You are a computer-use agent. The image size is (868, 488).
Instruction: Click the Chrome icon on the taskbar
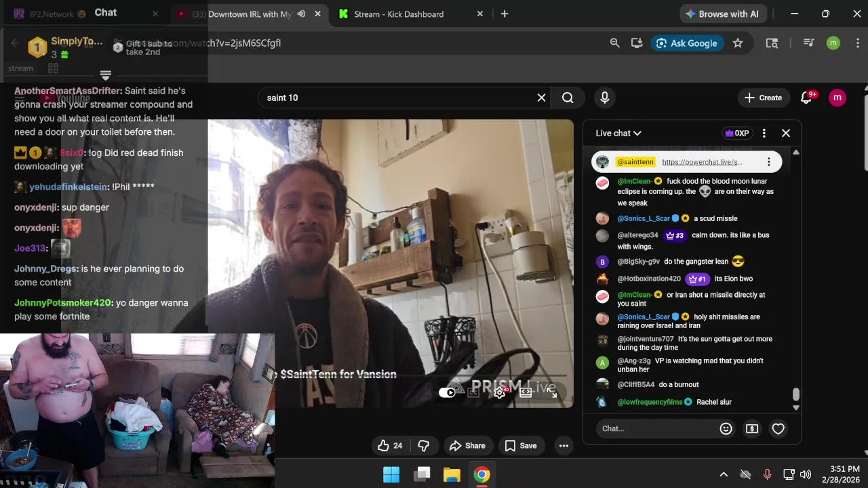click(481, 474)
